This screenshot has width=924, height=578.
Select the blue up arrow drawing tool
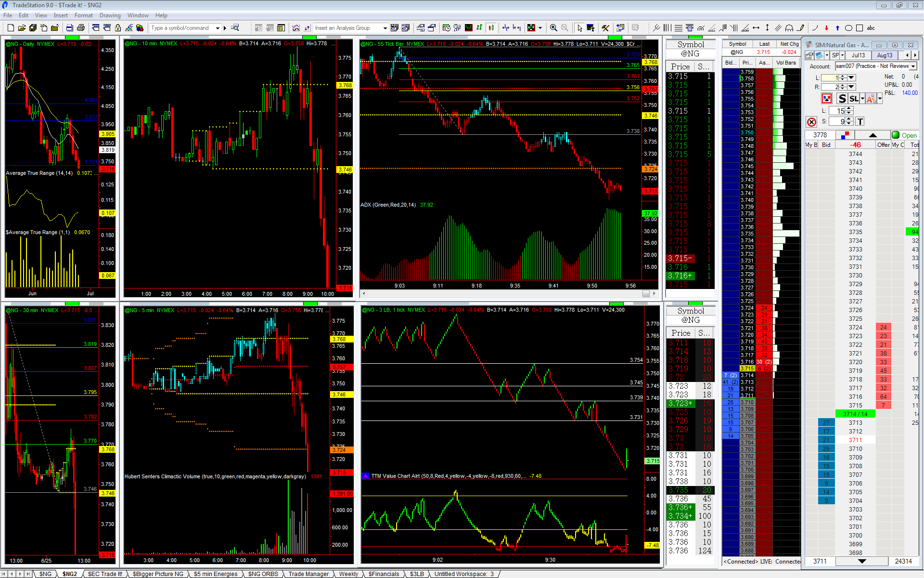coord(837,28)
